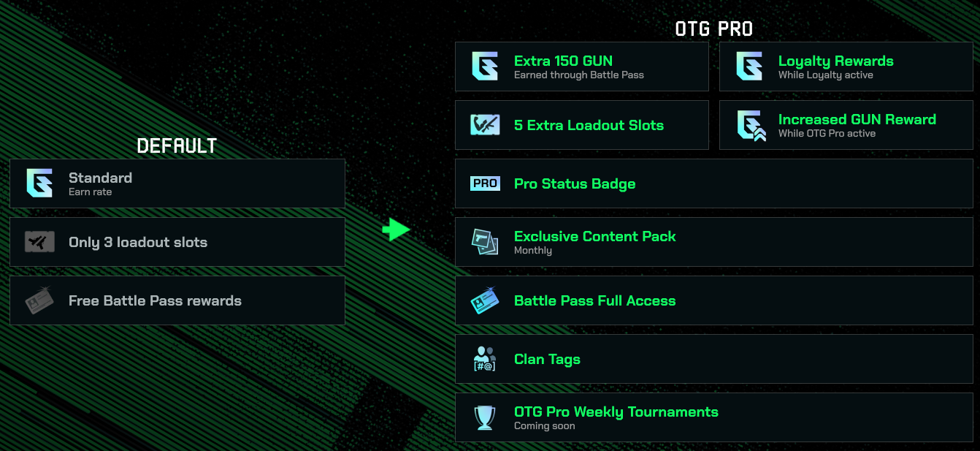Click the Increased GUN Reward arrow-logo icon

pyautogui.click(x=750, y=126)
